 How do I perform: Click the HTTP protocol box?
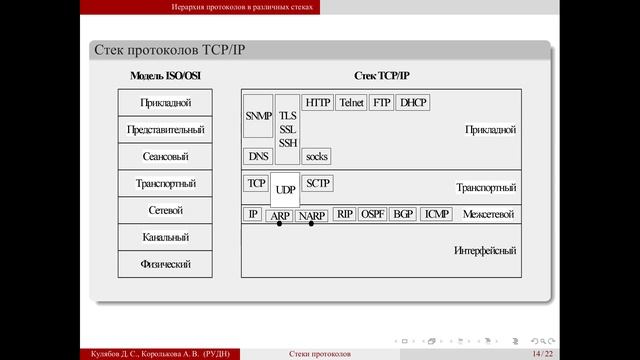pos(318,102)
